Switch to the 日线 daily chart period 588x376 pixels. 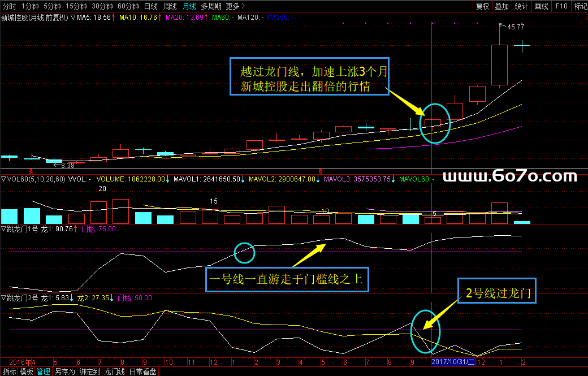pyautogui.click(x=150, y=6)
